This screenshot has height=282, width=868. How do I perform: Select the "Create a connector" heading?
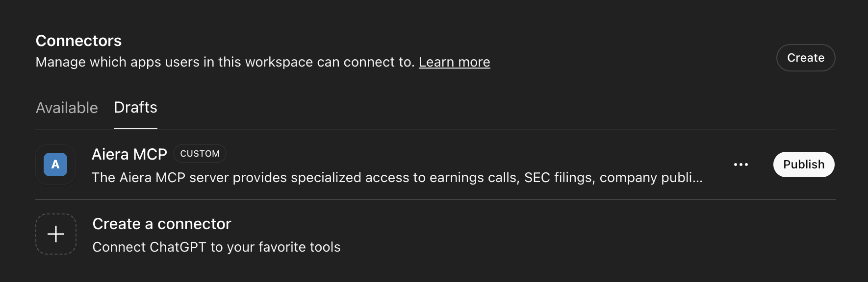pos(162,224)
